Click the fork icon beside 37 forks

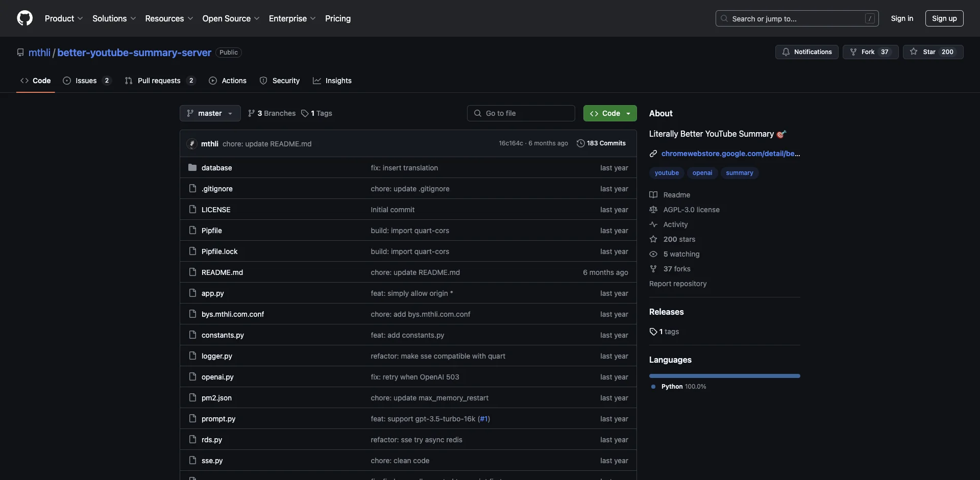click(x=653, y=269)
